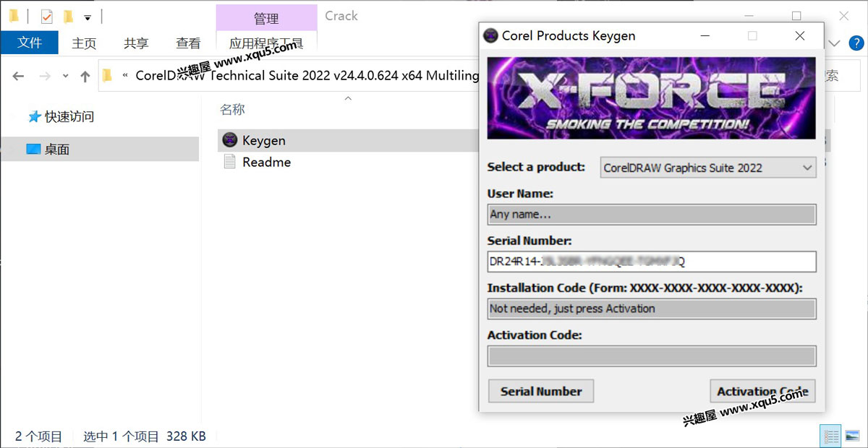Click the CorelDRAW Technical Suite 2022 path text

point(307,75)
